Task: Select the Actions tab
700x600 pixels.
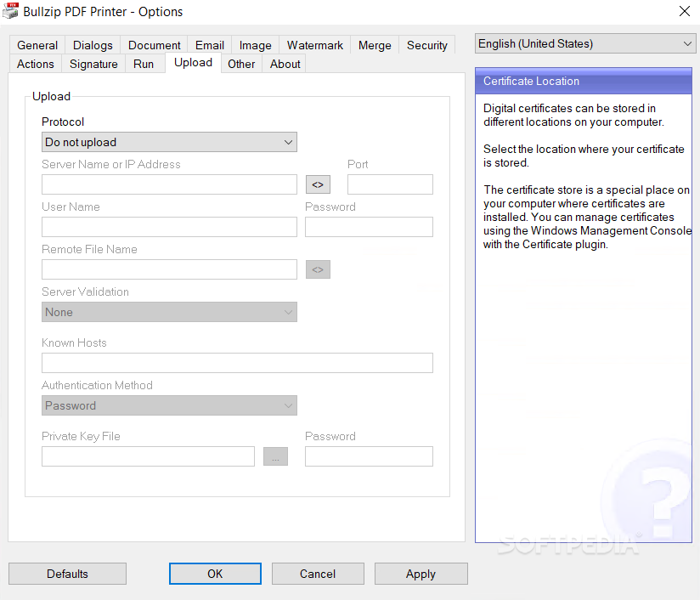Action: click(36, 64)
